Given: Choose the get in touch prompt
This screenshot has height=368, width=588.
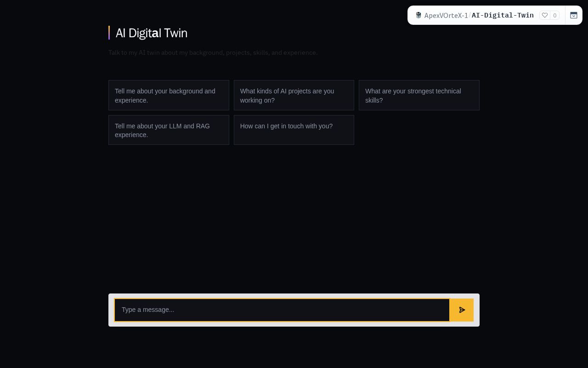Looking at the screenshot, I should pyautogui.click(x=294, y=130).
